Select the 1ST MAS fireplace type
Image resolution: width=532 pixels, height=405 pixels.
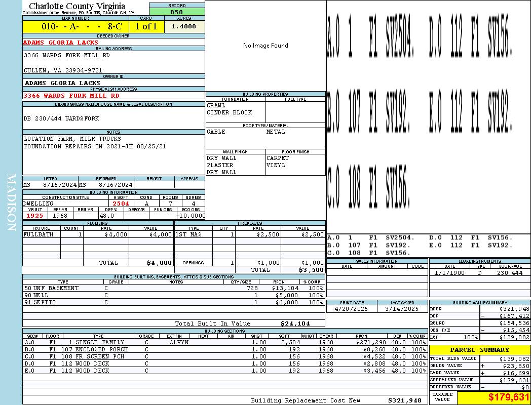(188, 234)
